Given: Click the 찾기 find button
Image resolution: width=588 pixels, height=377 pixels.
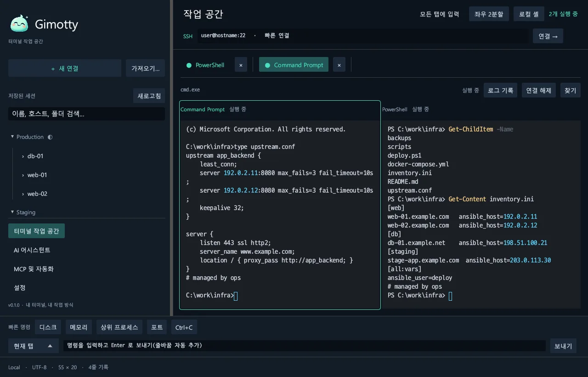Looking at the screenshot, I should pos(571,90).
